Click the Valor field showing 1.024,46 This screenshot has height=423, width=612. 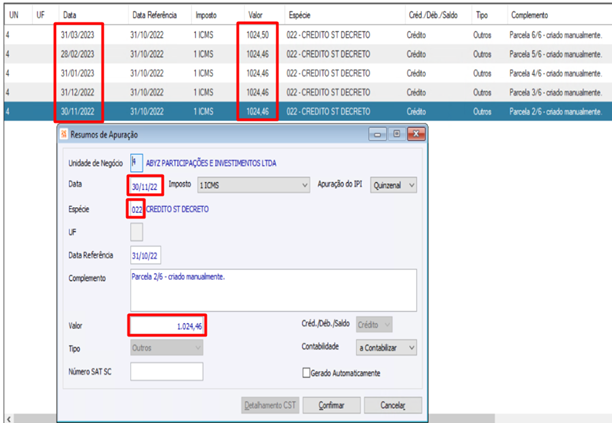point(167,325)
